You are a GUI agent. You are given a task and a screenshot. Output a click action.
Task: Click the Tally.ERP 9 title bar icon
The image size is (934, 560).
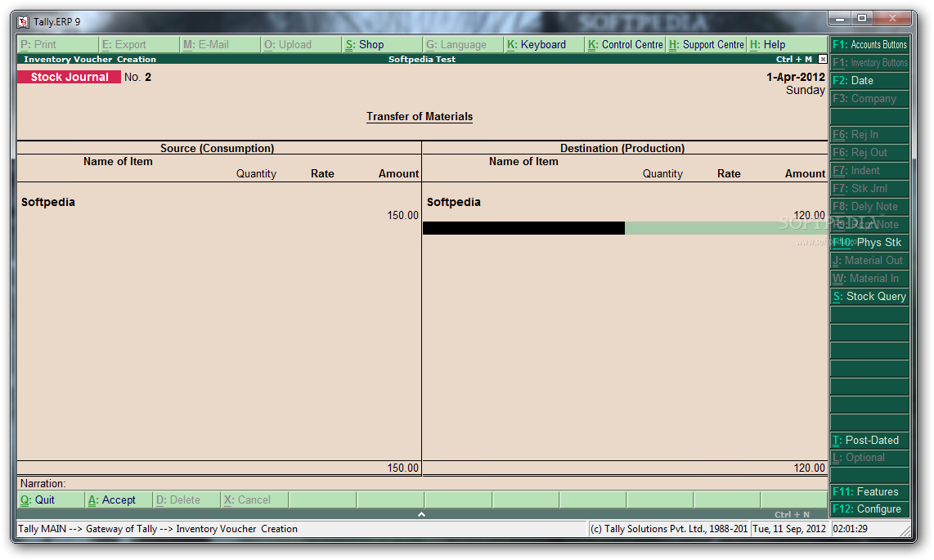click(x=23, y=22)
